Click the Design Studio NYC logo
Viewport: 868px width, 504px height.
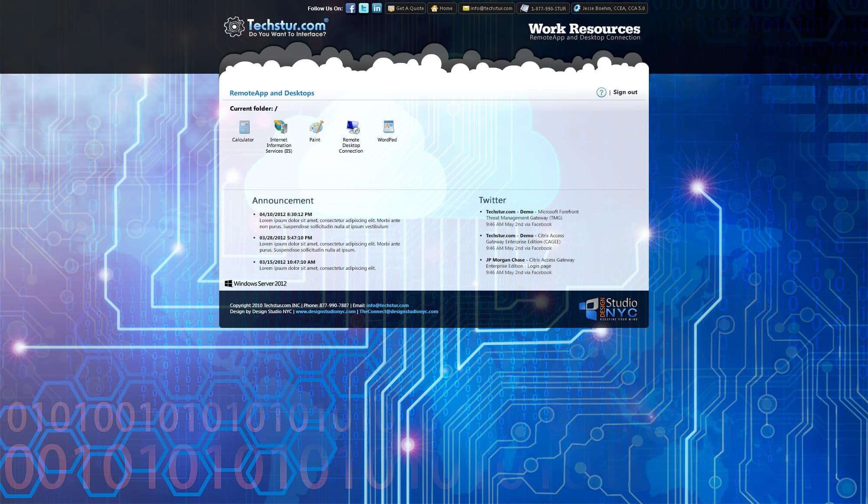(608, 309)
